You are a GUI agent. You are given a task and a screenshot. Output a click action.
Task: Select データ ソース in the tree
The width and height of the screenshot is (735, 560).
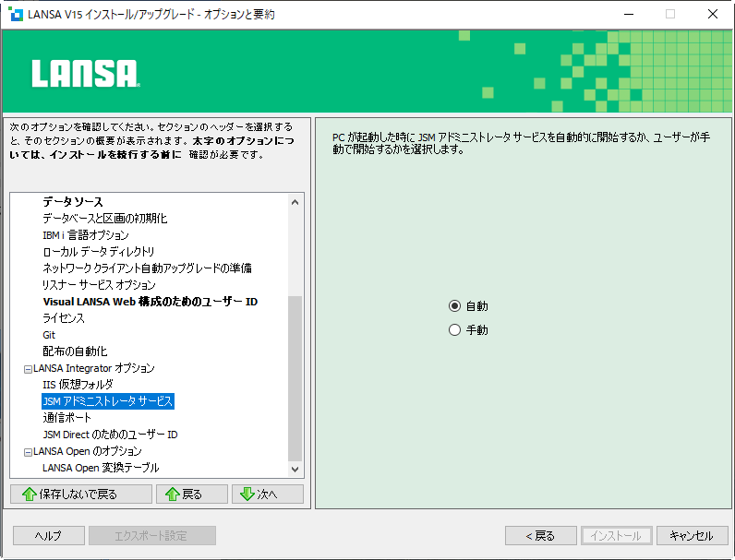click(73, 202)
